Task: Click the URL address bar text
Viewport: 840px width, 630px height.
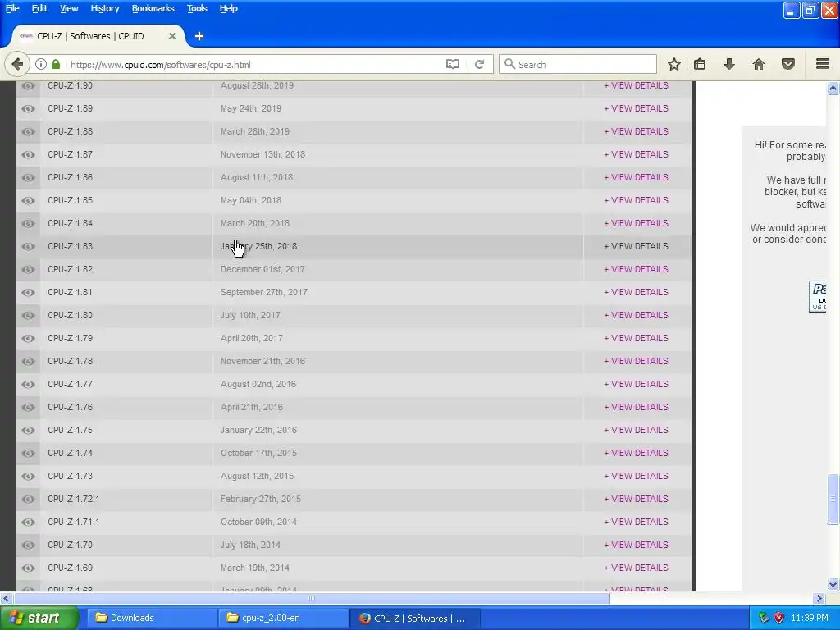Action: (x=160, y=65)
